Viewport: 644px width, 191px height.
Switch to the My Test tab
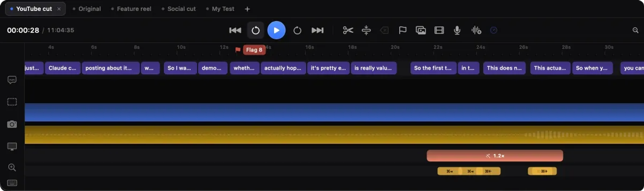220,9
